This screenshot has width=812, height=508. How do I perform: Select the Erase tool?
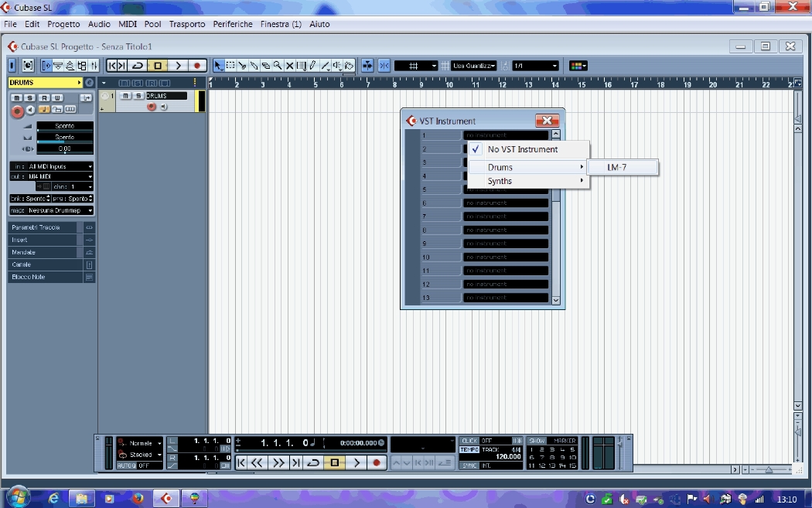pos(266,66)
